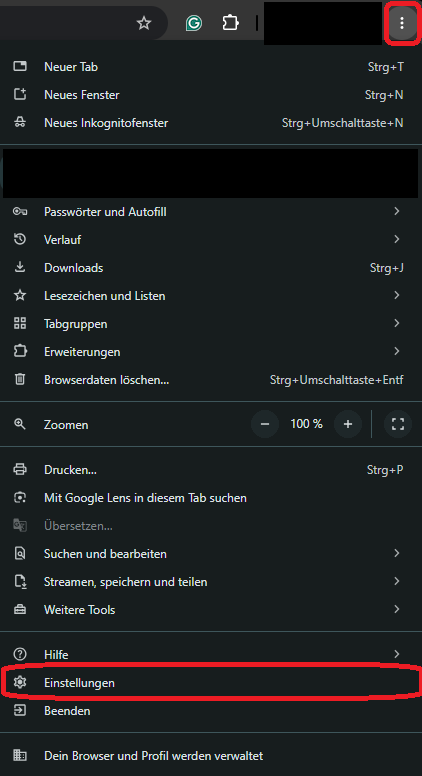Image resolution: width=422 pixels, height=776 pixels.
Task: Expand the Verlauf submenu chevron
Action: coord(396,240)
